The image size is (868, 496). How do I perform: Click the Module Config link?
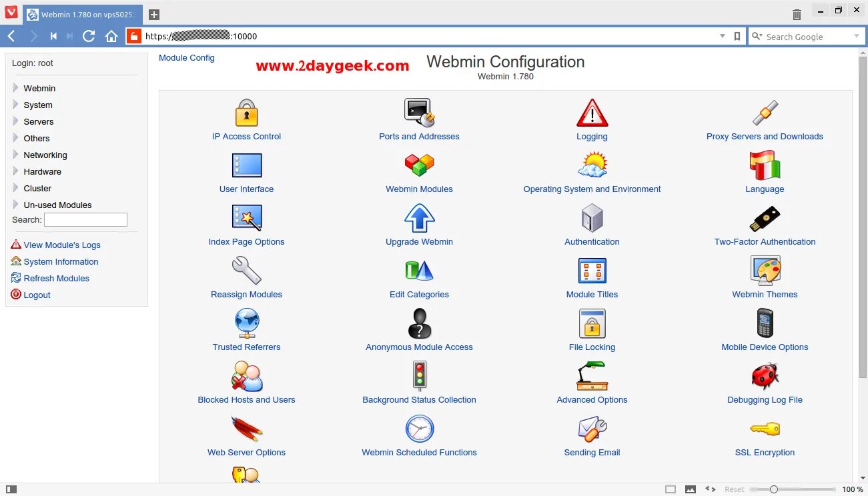tap(187, 58)
